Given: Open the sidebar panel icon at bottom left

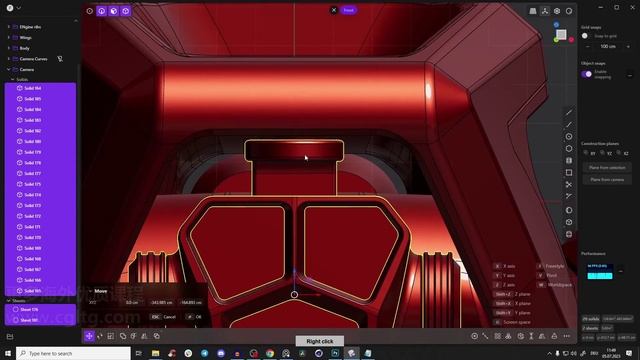Looking at the screenshot, I should click(x=10, y=337).
